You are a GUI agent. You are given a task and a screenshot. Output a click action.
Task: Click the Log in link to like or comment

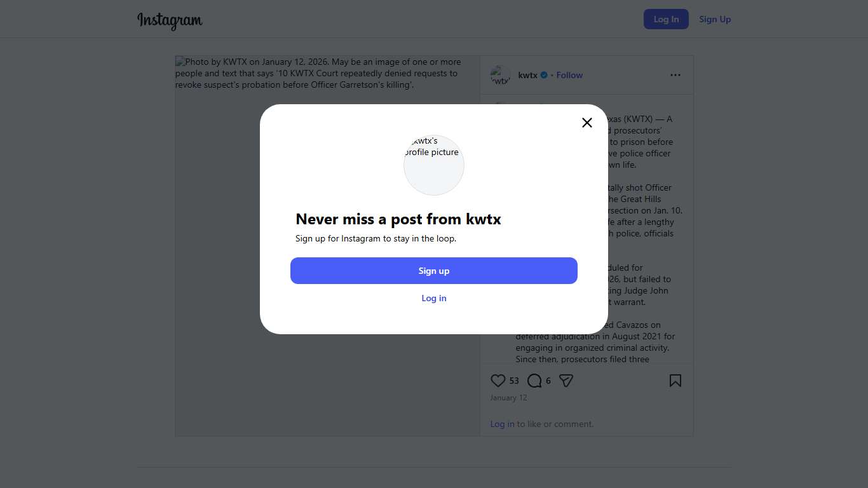coord(502,424)
